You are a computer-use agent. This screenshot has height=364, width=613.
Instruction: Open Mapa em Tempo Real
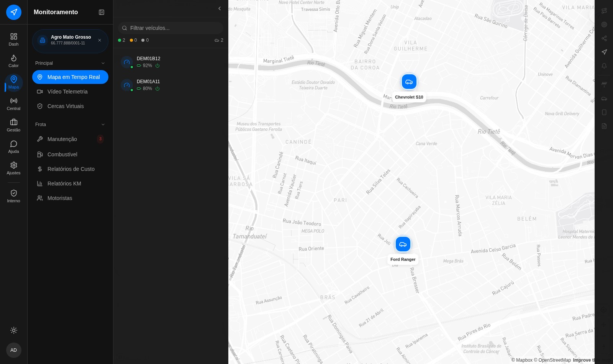pos(70,77)
